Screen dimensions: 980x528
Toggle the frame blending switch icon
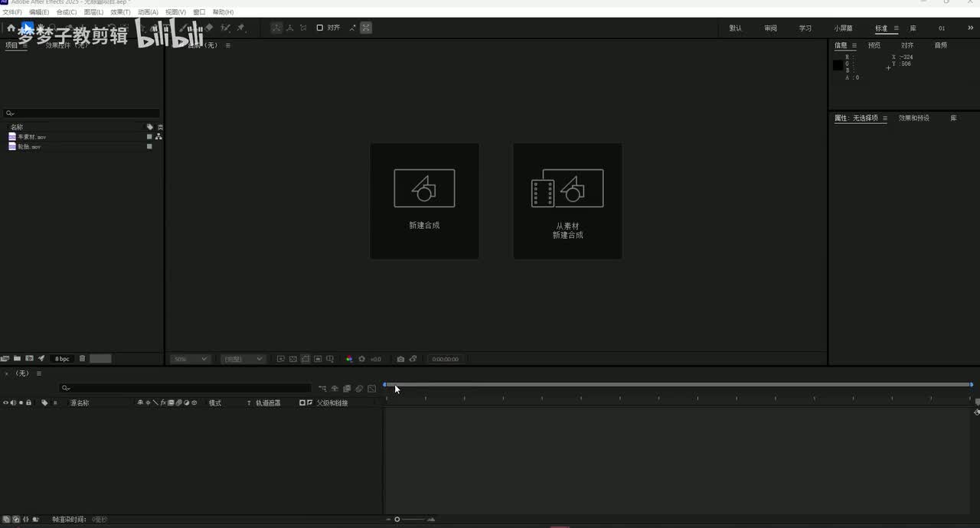point(347,389)
